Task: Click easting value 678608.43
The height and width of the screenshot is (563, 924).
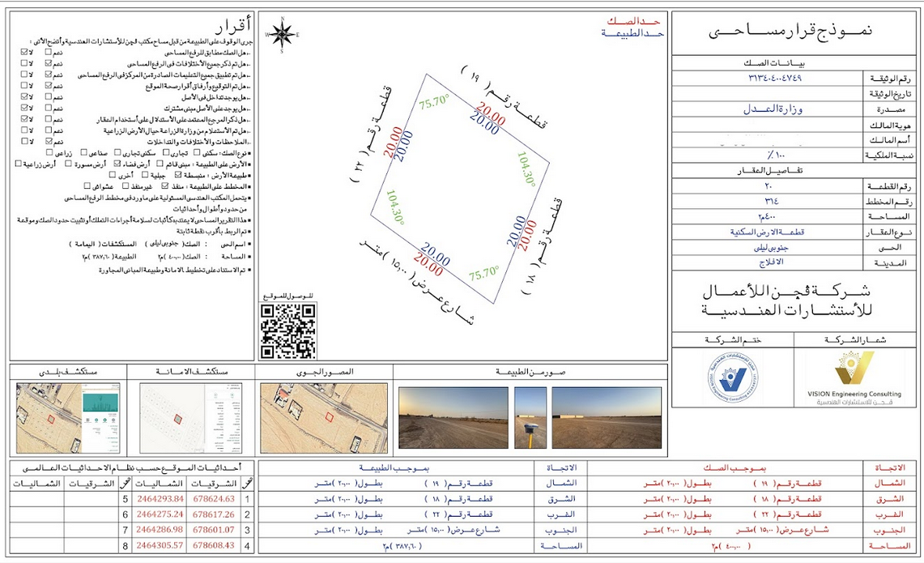Action: coord(213,545)
